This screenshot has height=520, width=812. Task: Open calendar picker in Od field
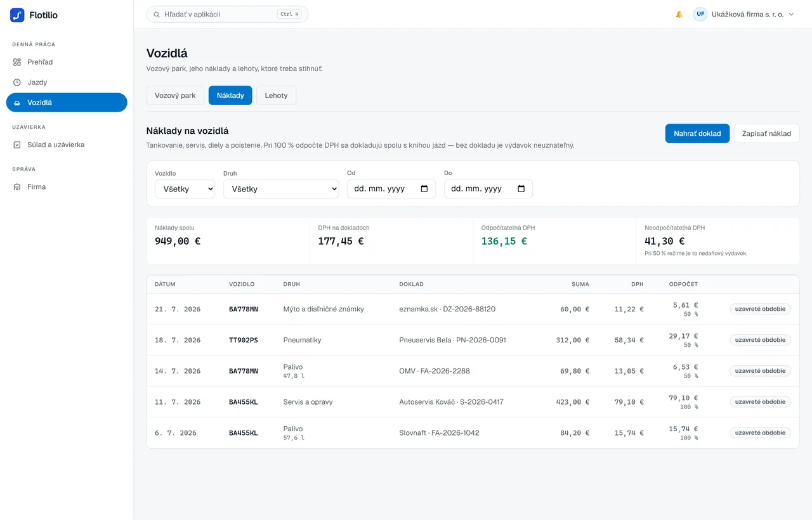(424, 189)
